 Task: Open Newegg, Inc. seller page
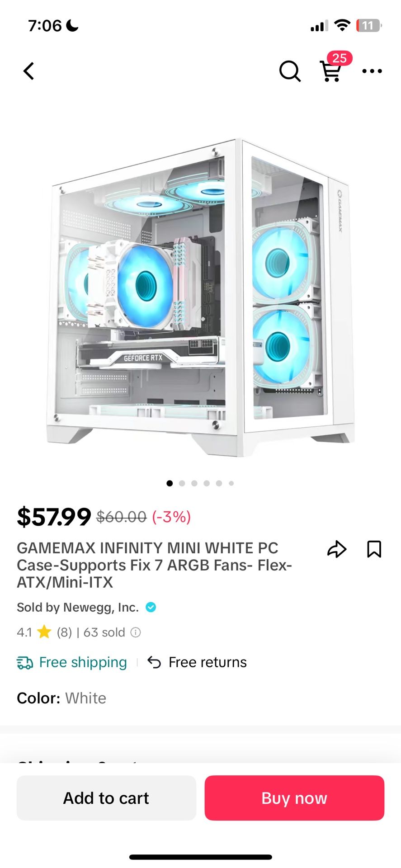(78, 607)
